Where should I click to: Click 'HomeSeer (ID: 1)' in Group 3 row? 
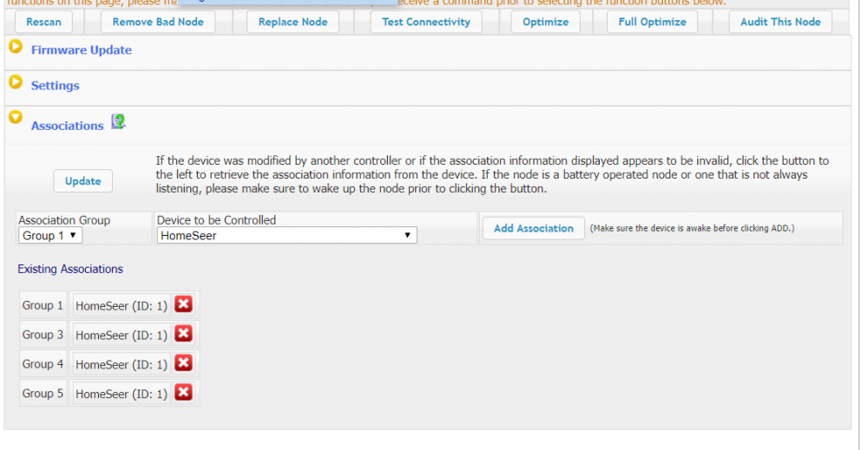click(x=122, y=335)
